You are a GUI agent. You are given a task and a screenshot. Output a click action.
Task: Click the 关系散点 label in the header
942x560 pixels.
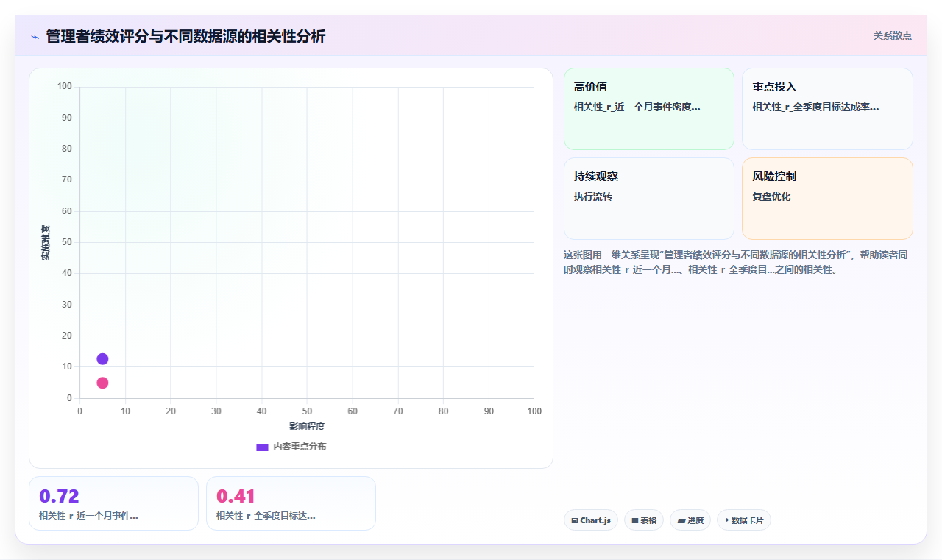(x=893, y=35)
